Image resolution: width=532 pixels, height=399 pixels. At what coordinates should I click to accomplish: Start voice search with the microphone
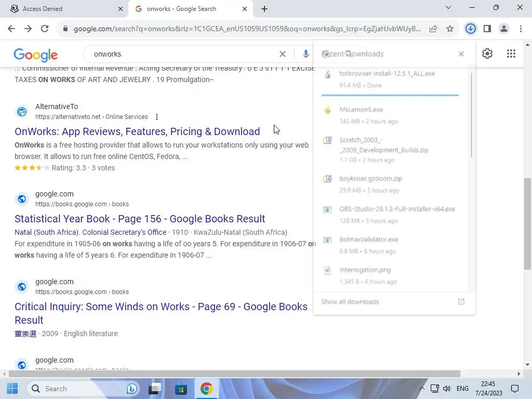(305, 54)
